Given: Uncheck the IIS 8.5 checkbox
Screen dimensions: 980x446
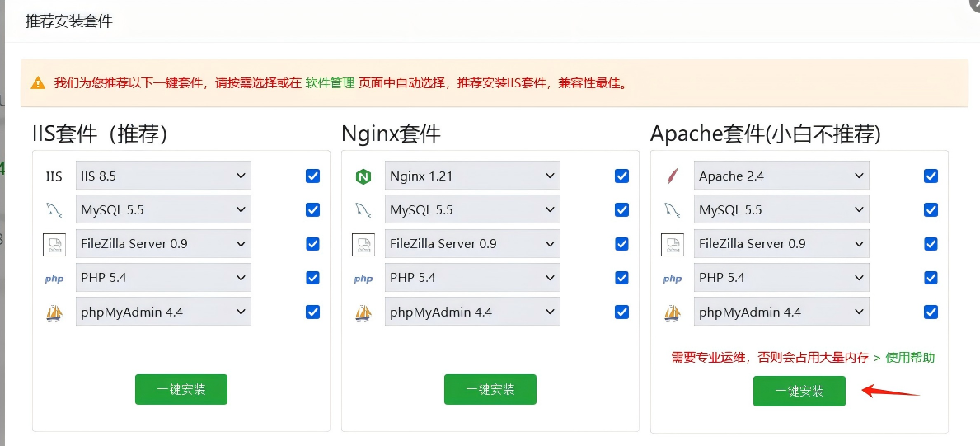Looking at the screenshot, I should click(312, 176).
